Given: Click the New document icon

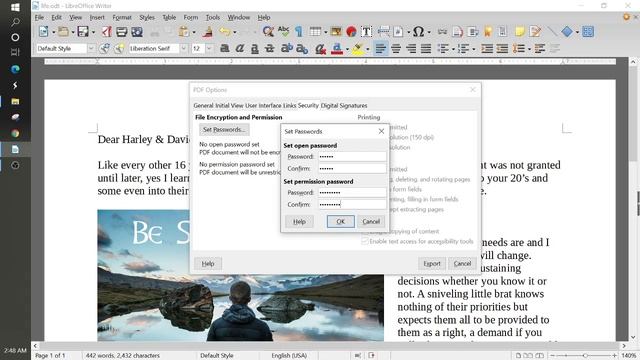Looking at the screenshot, I should (43, 31).
